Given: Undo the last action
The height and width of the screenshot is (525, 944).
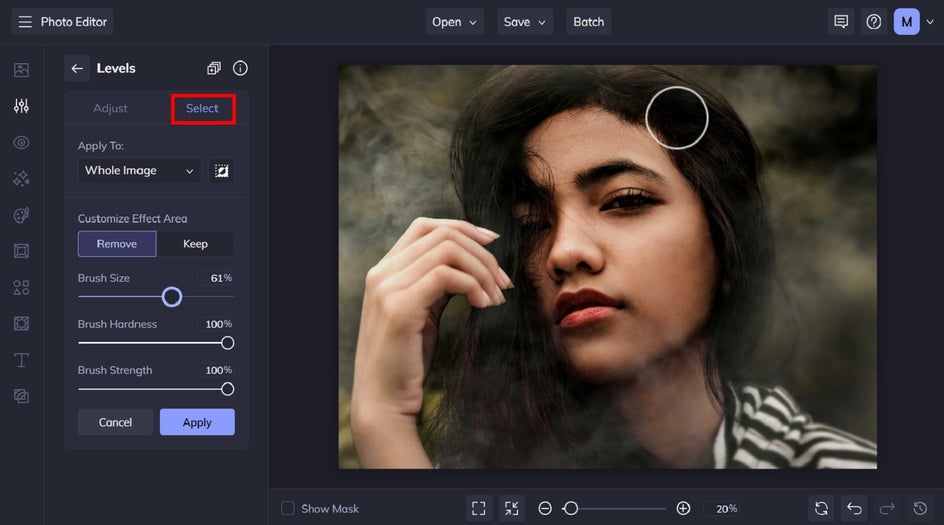Looking at the screenshot, I should 854,509.
